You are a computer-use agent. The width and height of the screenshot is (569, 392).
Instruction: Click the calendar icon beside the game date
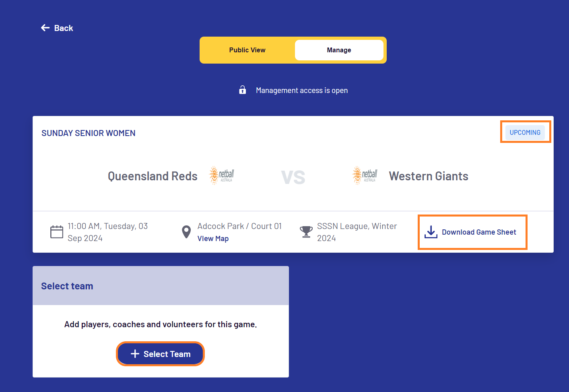coord(56,232)
